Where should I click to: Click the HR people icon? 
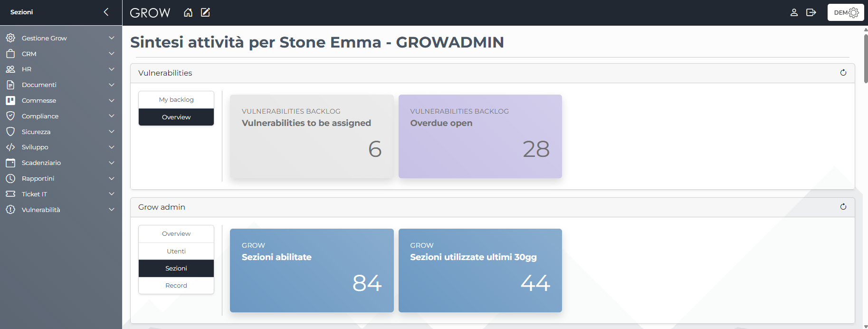(10, 69)
